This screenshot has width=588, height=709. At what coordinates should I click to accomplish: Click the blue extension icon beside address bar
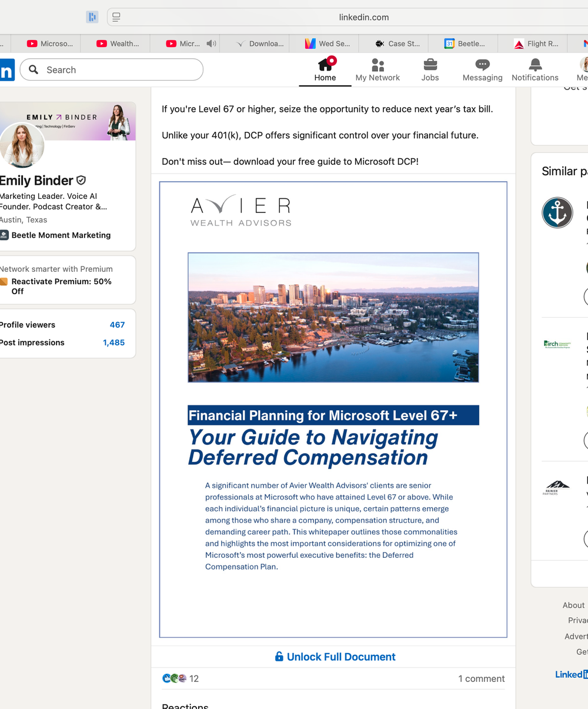click(x=92, y=17)
